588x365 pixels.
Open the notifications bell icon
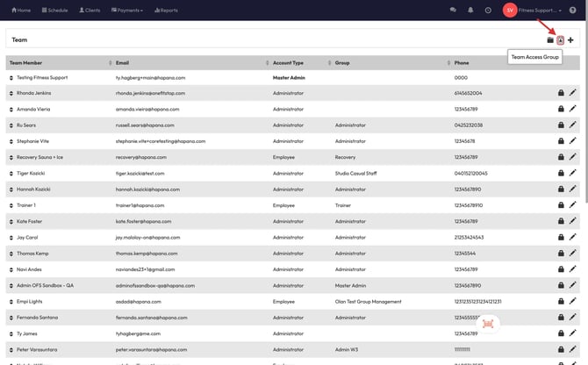pos(470,10)
